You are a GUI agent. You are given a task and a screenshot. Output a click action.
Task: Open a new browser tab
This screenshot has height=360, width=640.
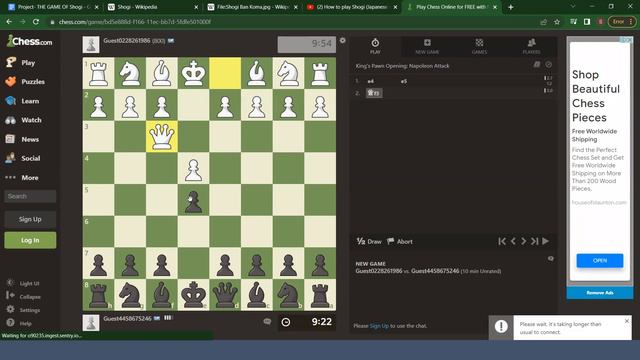(x=510, y=7)
